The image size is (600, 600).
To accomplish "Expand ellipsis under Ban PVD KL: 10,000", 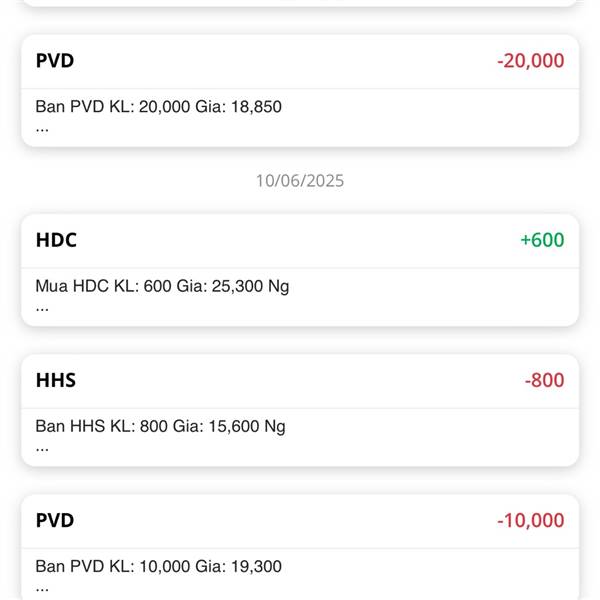I will (x=42, y=589).
